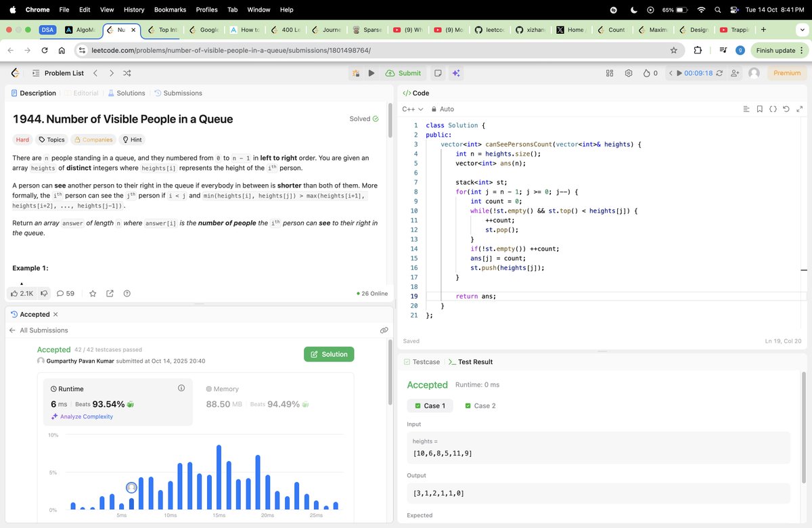This screenshot has width=812, height=528.
Task: Click the LeetCode logo icon
Action: (15, 73)
